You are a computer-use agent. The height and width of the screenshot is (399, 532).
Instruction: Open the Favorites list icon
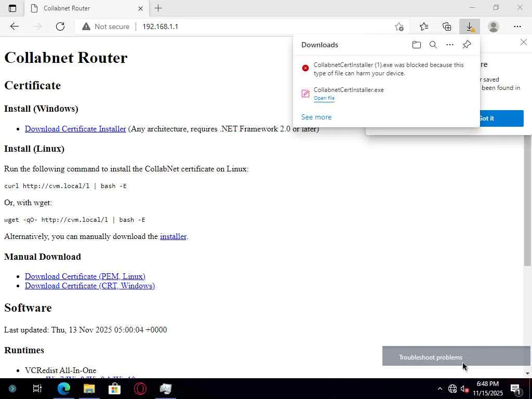pos(424,26)
